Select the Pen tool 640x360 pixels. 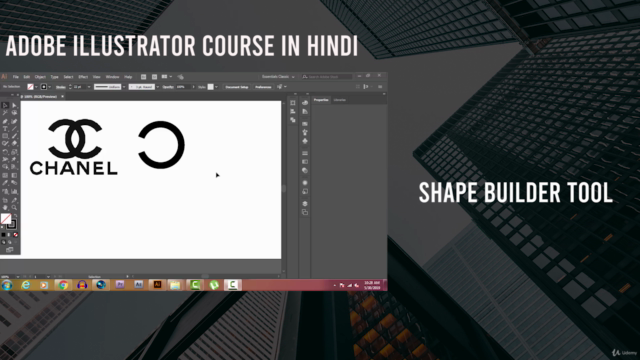pyautogui.click(x=5, y=121)
